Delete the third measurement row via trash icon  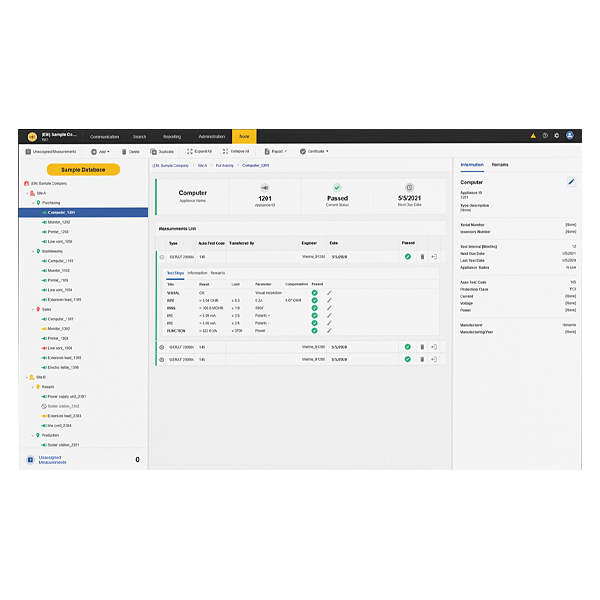[x=422, y=359]
